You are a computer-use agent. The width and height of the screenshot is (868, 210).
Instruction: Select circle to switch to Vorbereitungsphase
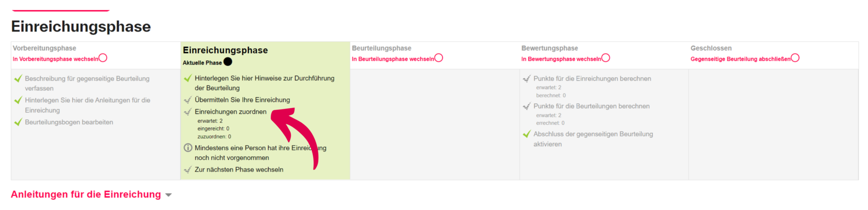point(103,58)
